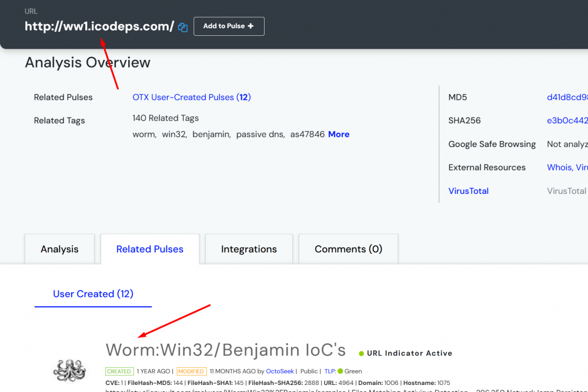The image size is (588, 392).
Task: Click the 'passive dns' related tag
Action: (x=259, y=134)
